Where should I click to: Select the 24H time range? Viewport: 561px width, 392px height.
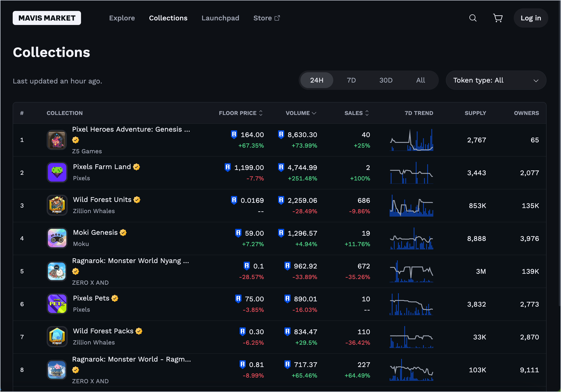pyautogui.click(x=317, y=80)
